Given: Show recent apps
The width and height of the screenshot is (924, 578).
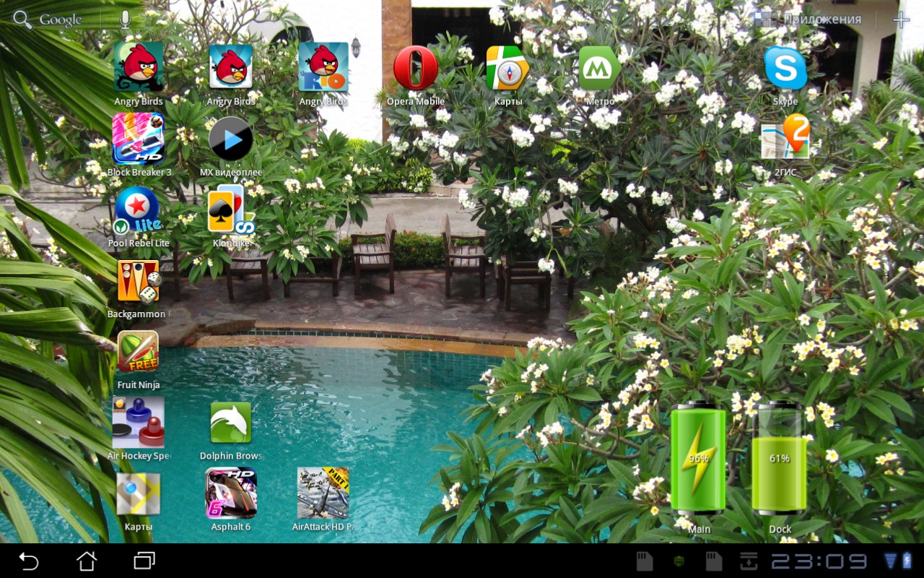Looking at the screenshot, I should (x=144, y=561).
